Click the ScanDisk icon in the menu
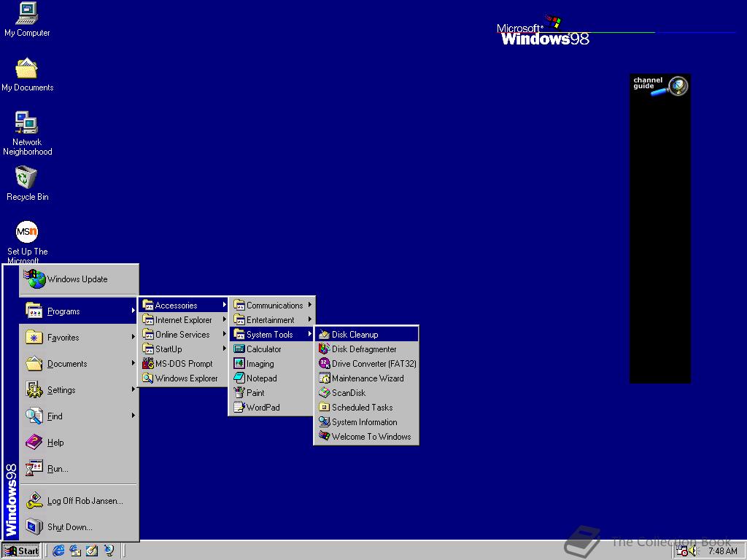Screen dimensions: 747x560 (325, 393)
